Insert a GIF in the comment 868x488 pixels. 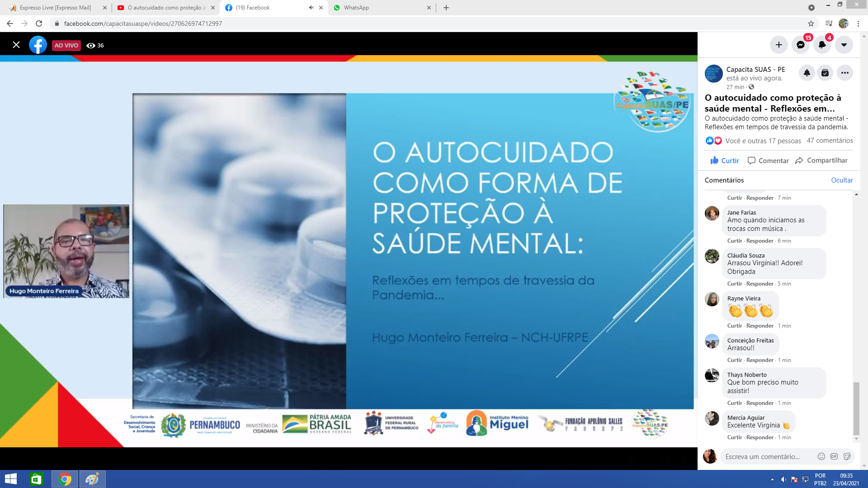(x=834, y=456)
